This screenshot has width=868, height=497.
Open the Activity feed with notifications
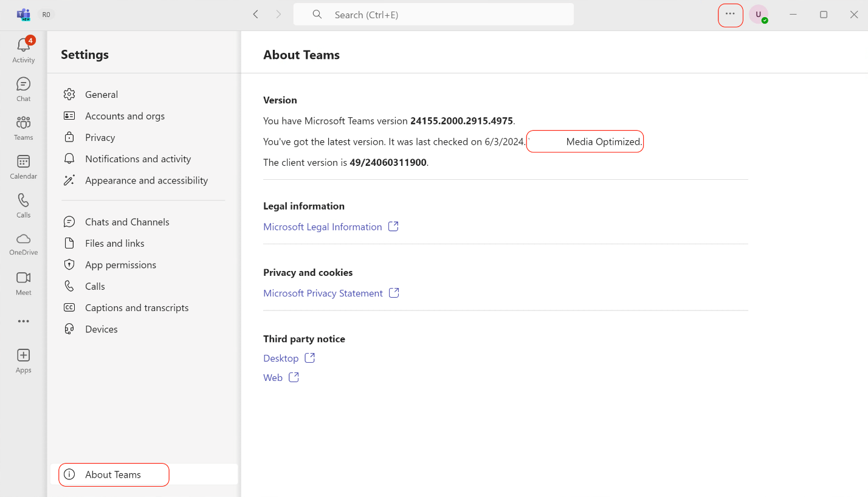point(23,49)
